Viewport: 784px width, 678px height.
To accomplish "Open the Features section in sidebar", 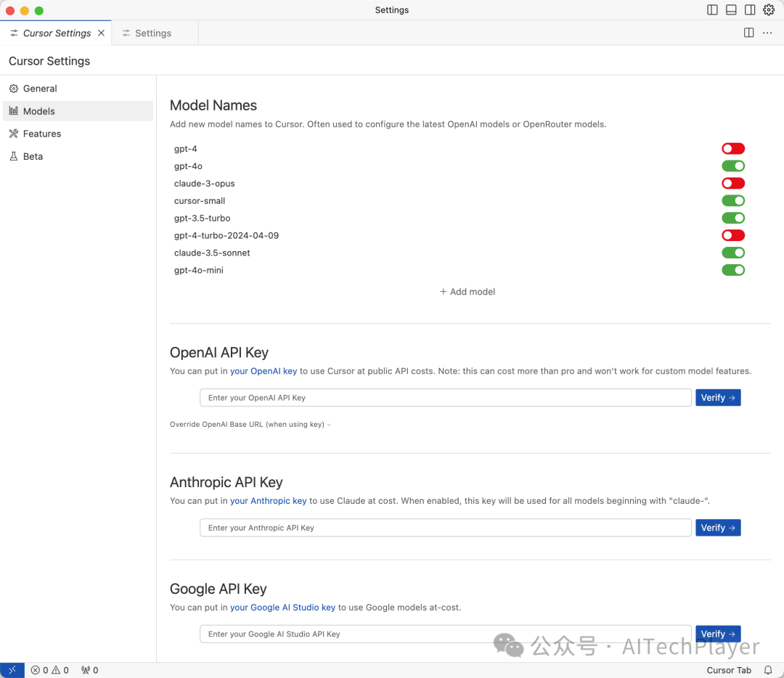I will [42, 134].
